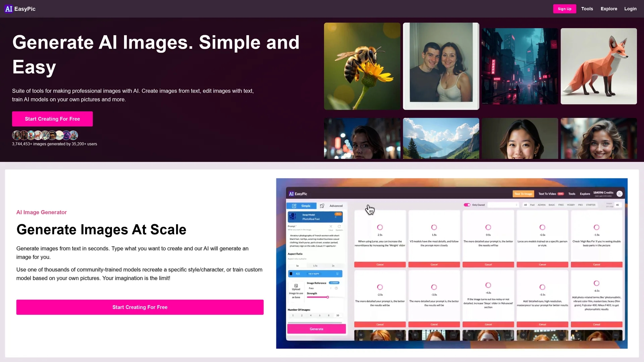Click Start Creating For Free below Generate Images At Scale
The height and width of the screenshot is (362, 644).
(x=140, y=307)
